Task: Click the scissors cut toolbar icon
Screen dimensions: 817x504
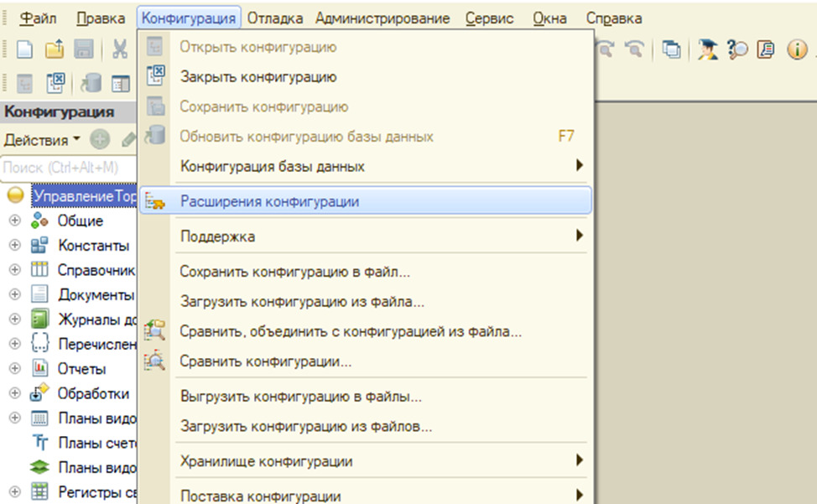Action: pyautogui.click(x=120, y=49)
